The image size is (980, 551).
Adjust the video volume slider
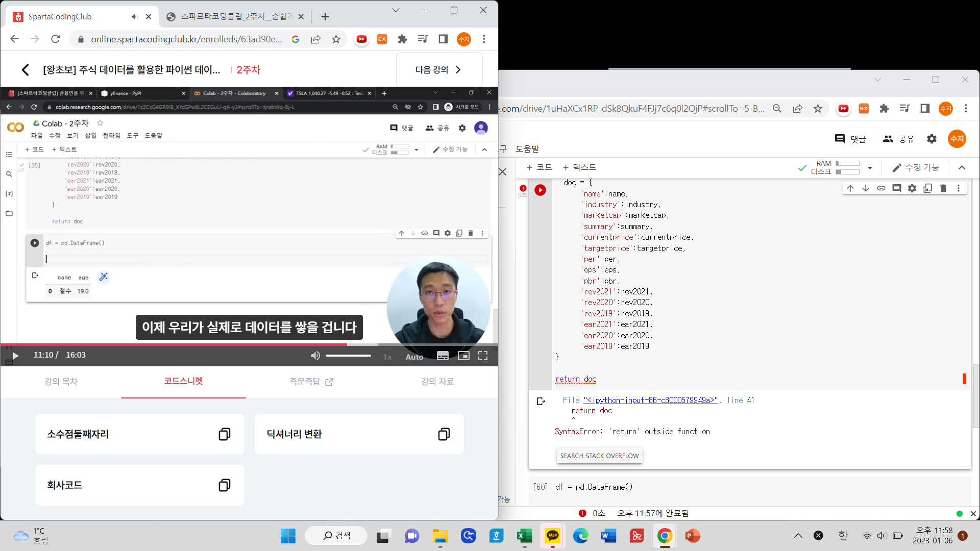(348, 356)
